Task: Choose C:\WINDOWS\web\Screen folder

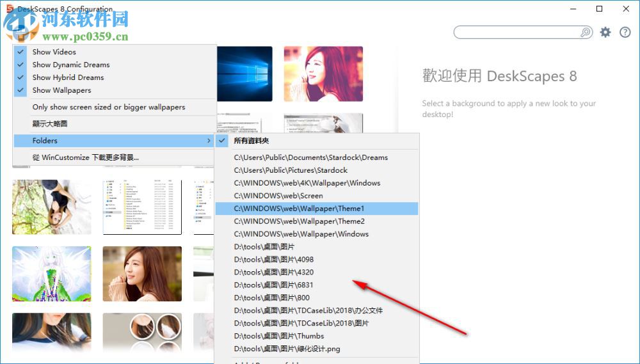Action: (317, 196)
